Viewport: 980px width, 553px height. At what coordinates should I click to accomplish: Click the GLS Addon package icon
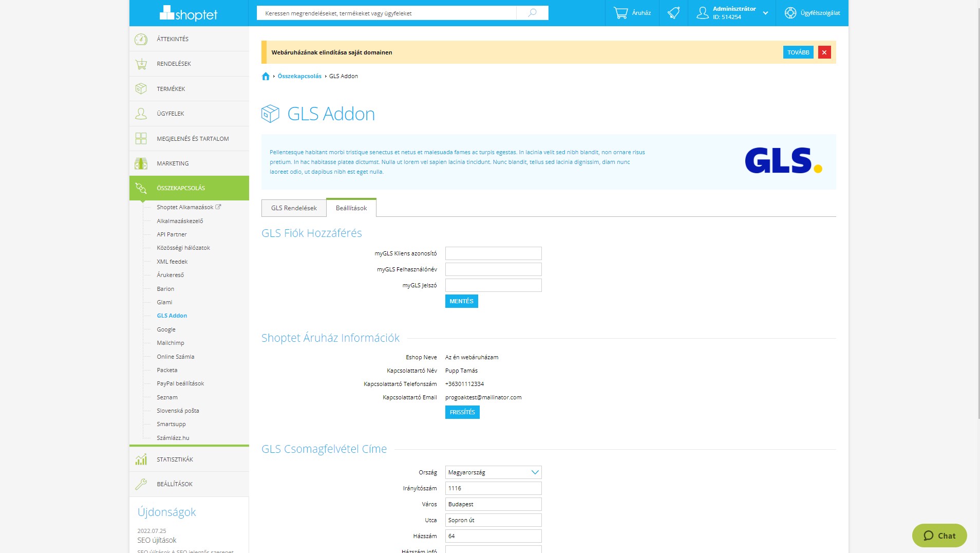(270, 114)
